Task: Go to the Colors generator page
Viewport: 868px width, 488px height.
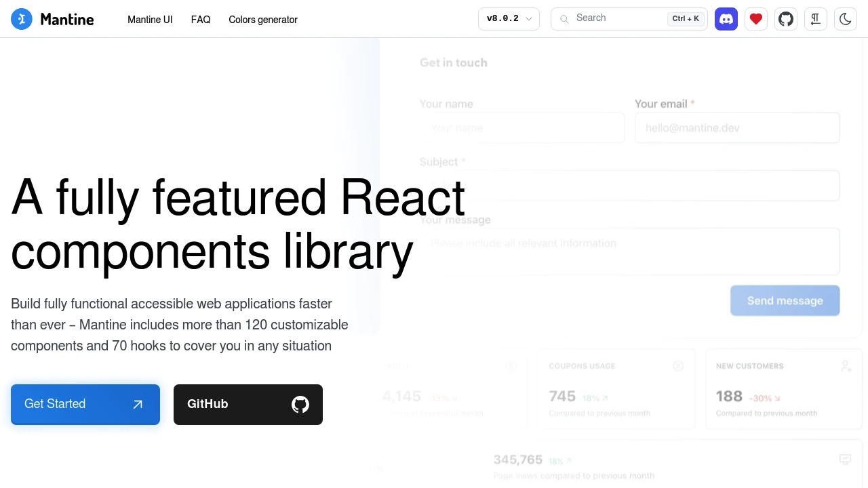Action: pyautogui.click(x=263, y=20)
